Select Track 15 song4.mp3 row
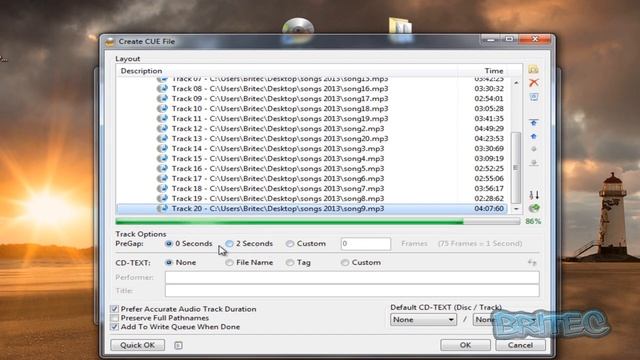The height and width of the screenshot is (360, 640). (x=312, y=159)
